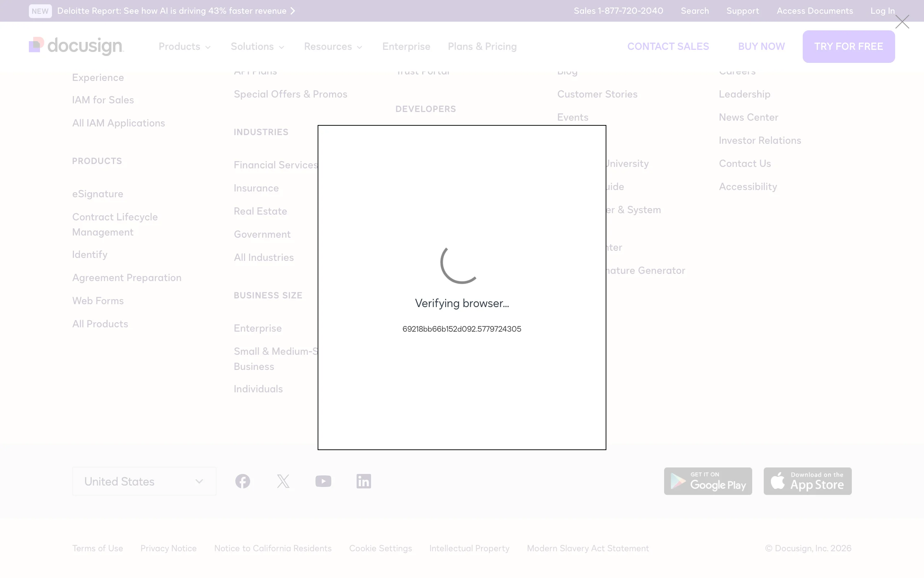Screen dimensions: 924x578
Task: Open the Deloitte Report banner link
Action: [176, 11]
